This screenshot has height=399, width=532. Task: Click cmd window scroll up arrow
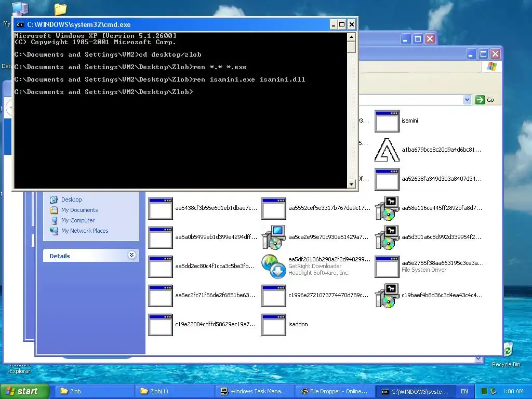(351, 37)
